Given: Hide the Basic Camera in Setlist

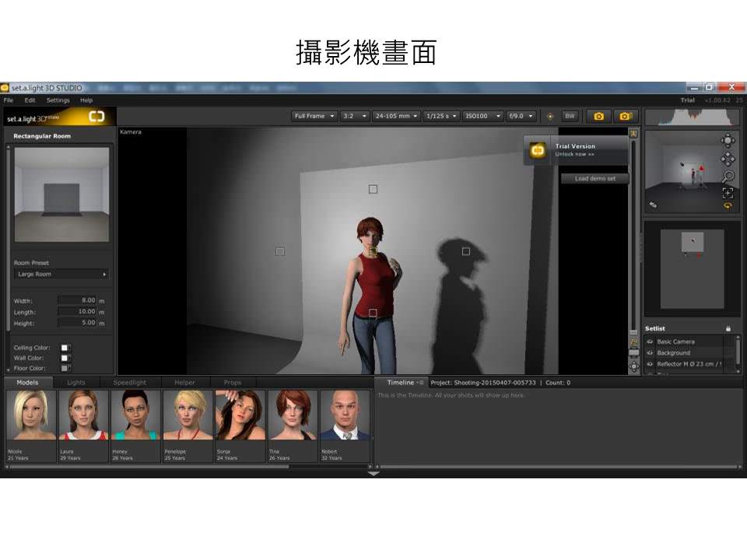Looking at the screenshot, I should (650, 341).
